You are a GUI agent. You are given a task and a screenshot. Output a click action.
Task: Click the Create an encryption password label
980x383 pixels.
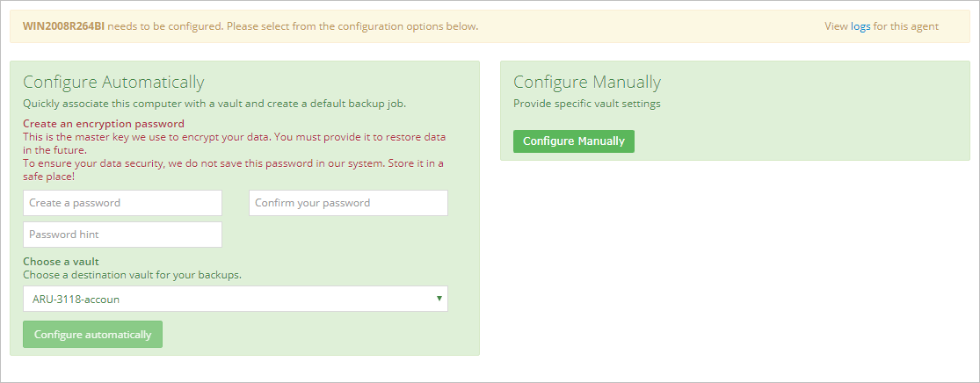point(104,123)
